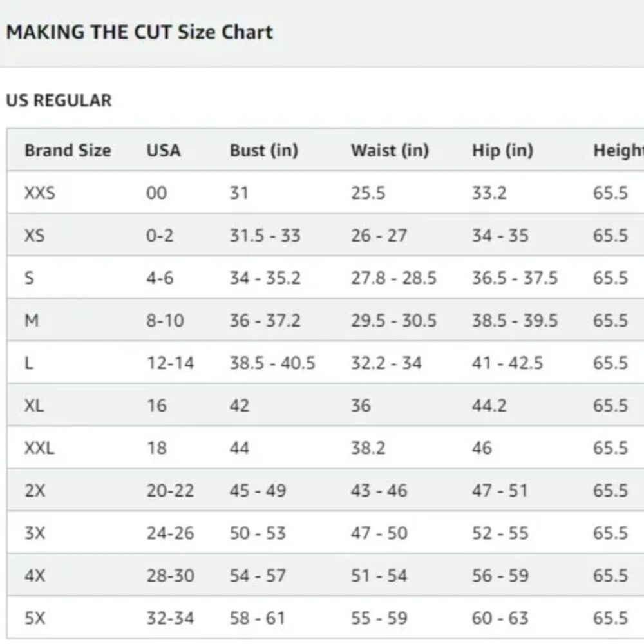The image size is (644, 644).
Task: Select the Waist (in) column header
Action: (390, 151)
